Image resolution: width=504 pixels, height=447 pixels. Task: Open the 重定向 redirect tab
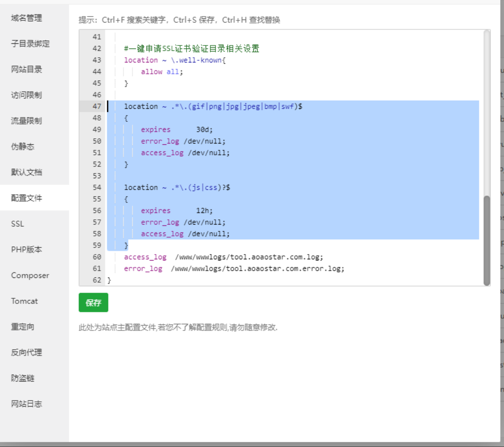click(x=23, y=327)
